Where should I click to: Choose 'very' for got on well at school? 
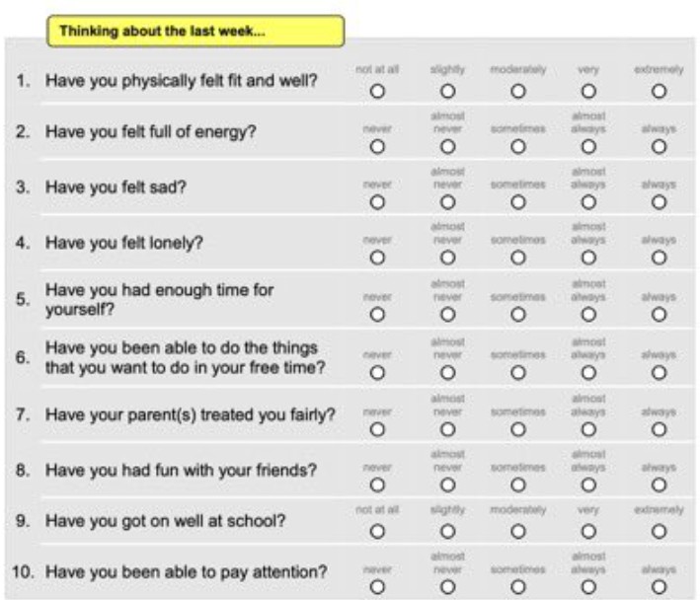point(588,531)
